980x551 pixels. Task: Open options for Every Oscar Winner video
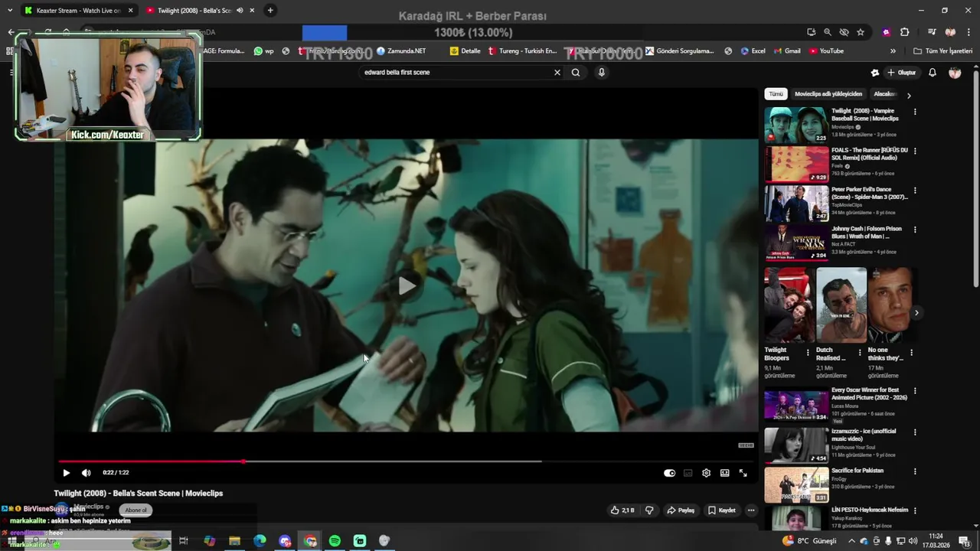915,391
